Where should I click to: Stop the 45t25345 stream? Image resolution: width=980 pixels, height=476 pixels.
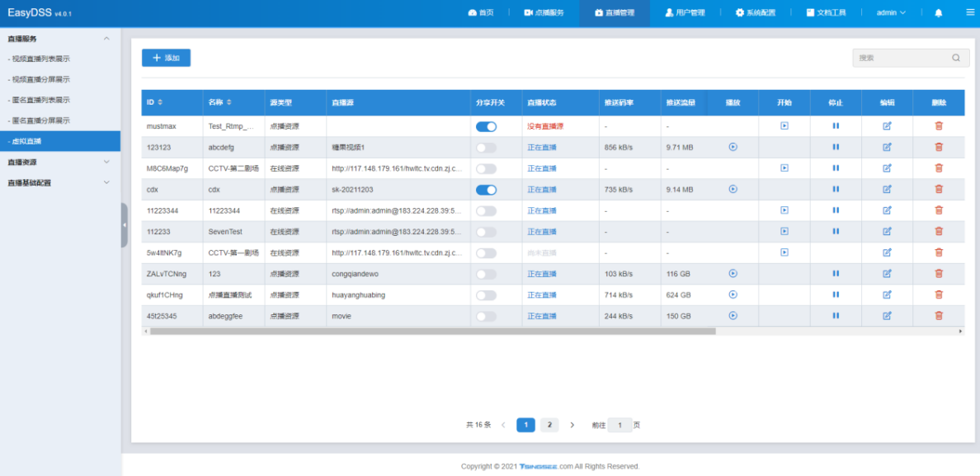coord(836,316)
